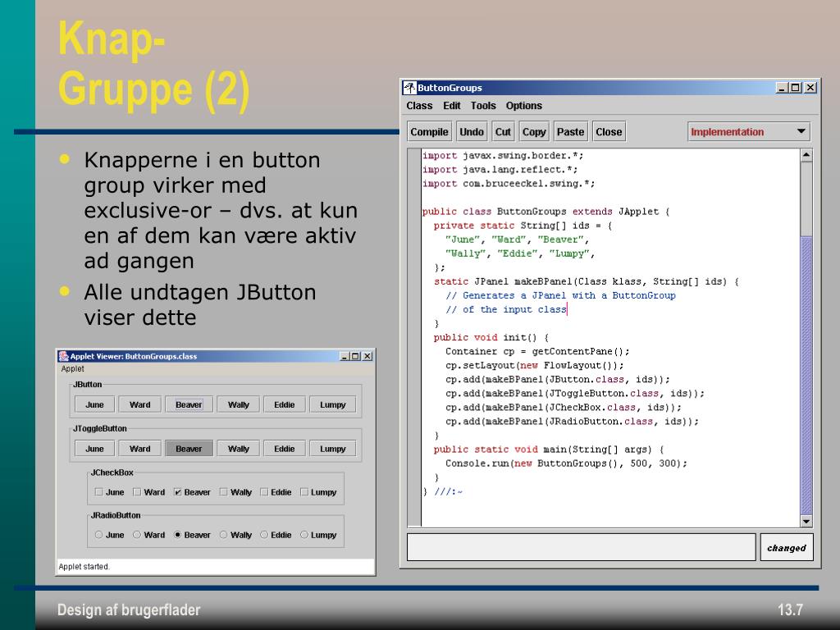Click the Paste button
The width and height of the screenshot is (840, 630).
coord(571,132)
